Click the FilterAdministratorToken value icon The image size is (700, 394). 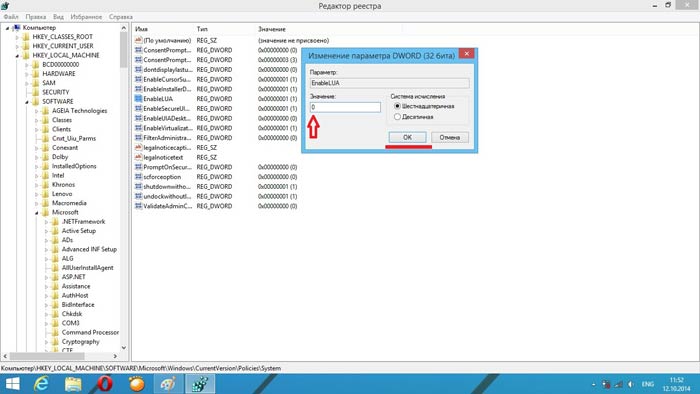click(x=138, y=138)
